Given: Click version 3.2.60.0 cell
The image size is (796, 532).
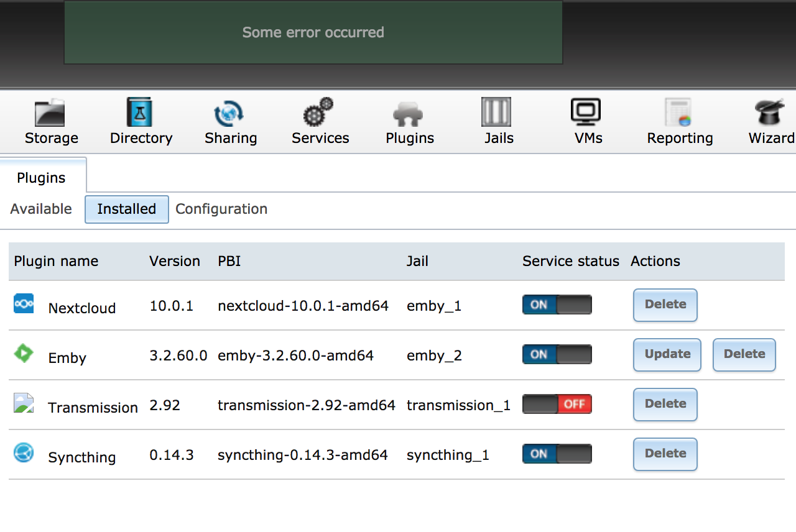Looking at the screenshot, I should pos(178,355).
